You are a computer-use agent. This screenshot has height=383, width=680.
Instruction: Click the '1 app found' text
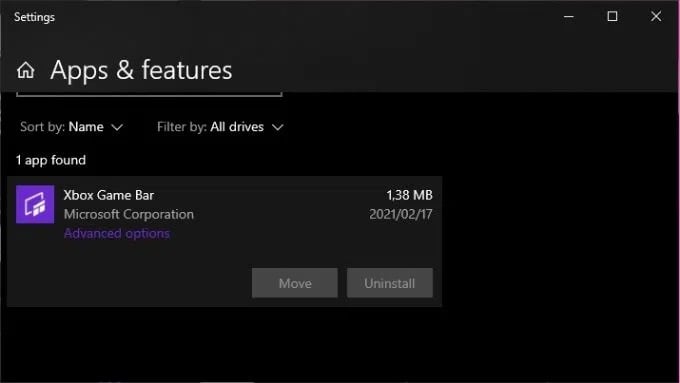pos(51,160)
